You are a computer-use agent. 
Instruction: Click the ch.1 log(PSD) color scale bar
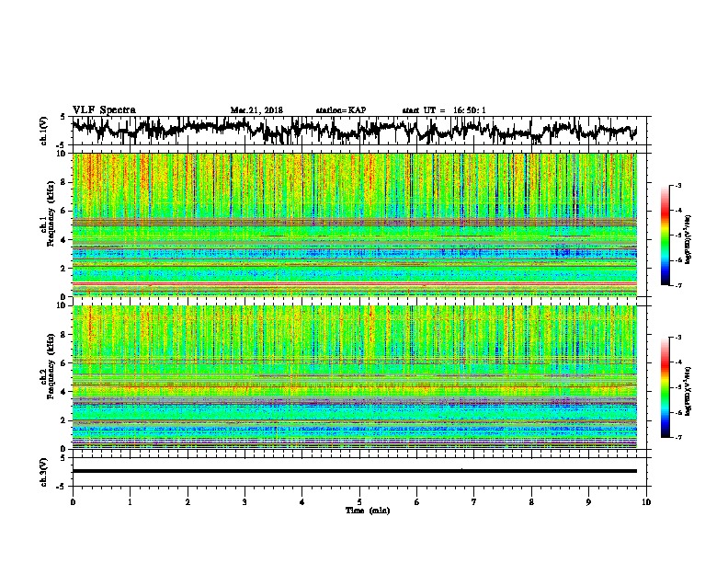pos(665,236)
